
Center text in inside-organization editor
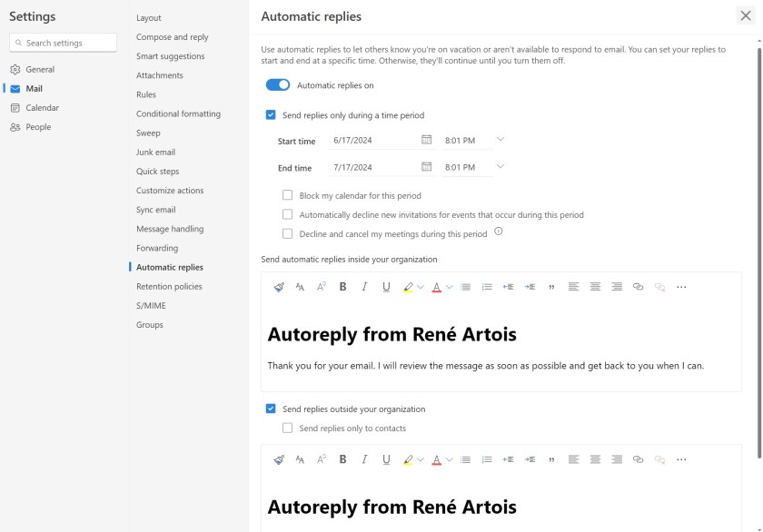point(595,287)
